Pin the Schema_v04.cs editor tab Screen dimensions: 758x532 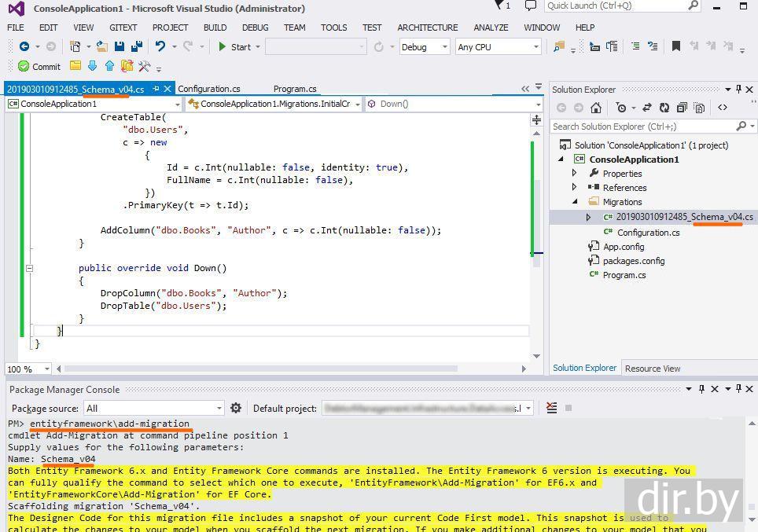click(x=156, y=89)
